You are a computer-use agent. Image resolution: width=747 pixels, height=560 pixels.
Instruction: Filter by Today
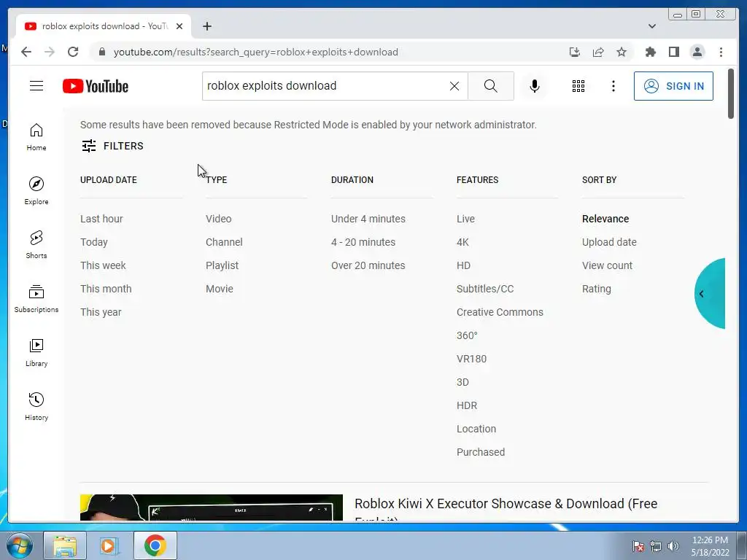(x=94, y=242)
